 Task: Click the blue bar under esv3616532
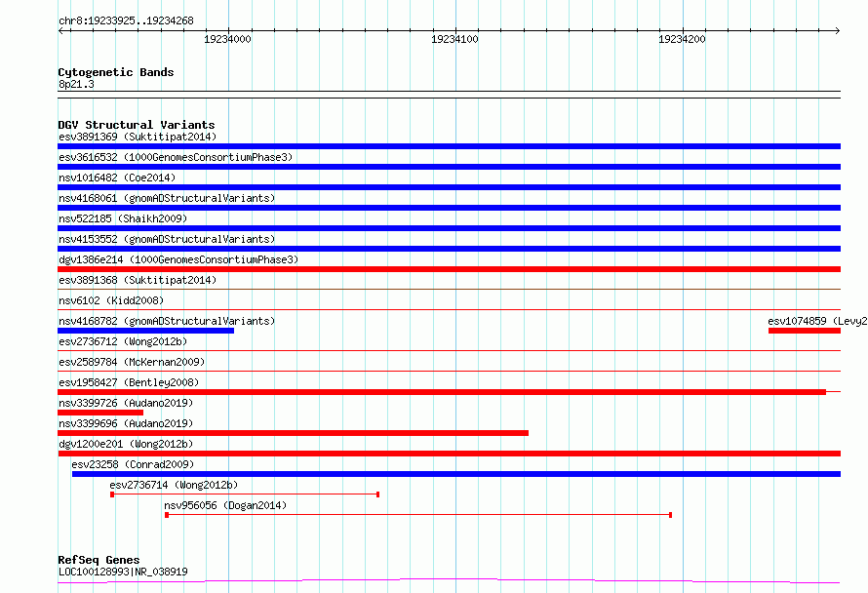(x=449, y=167)
